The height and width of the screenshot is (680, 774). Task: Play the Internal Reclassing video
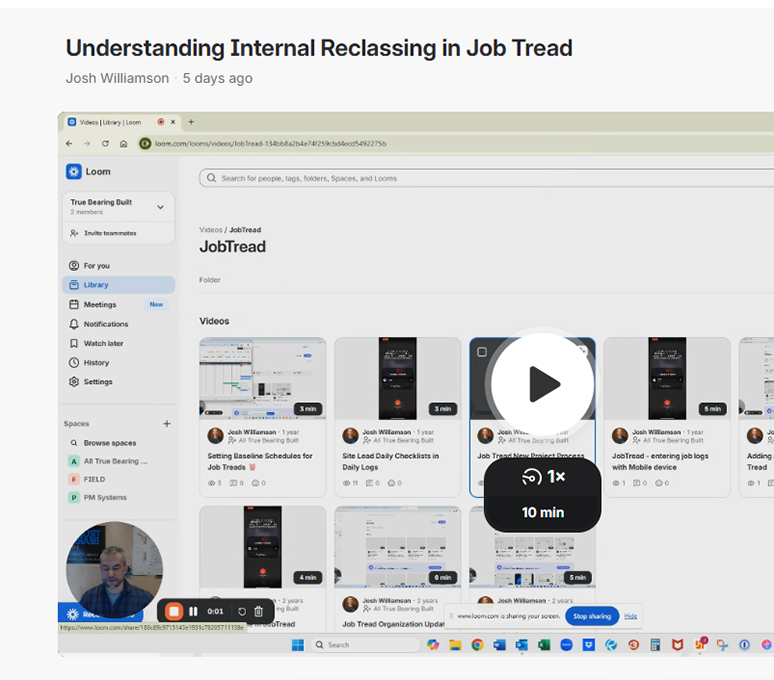[543, 384]
